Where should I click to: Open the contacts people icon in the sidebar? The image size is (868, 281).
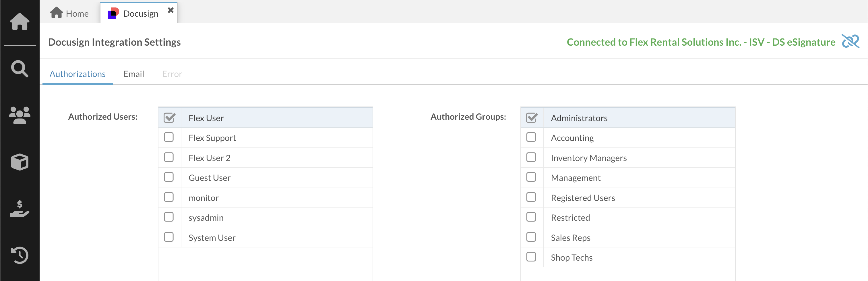click(20, 115)
